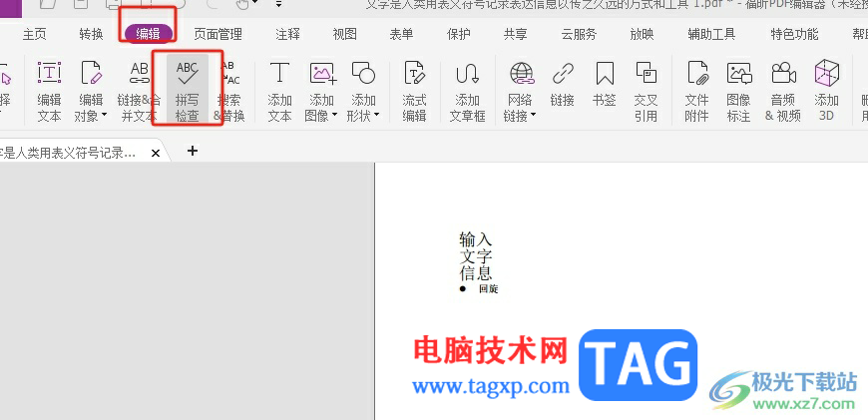Insert Audio & Video
Screen dimensions: 868x420
pos(783,92)
